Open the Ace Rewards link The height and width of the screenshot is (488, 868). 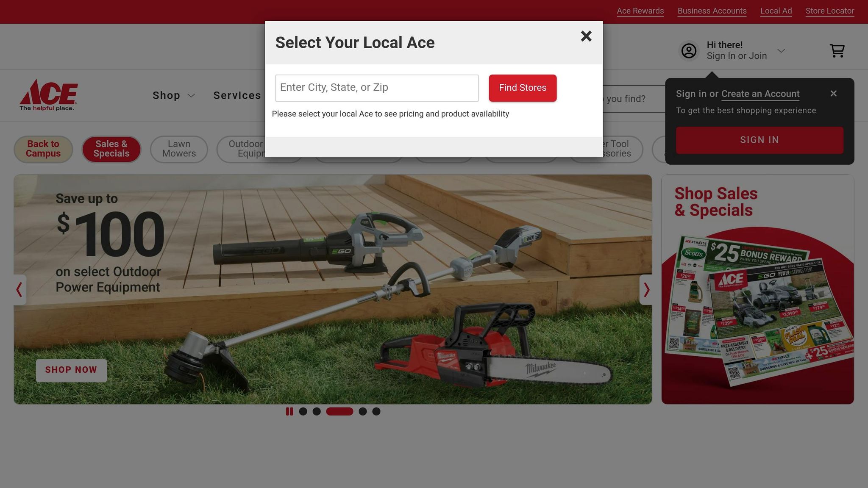pos(640,11)
